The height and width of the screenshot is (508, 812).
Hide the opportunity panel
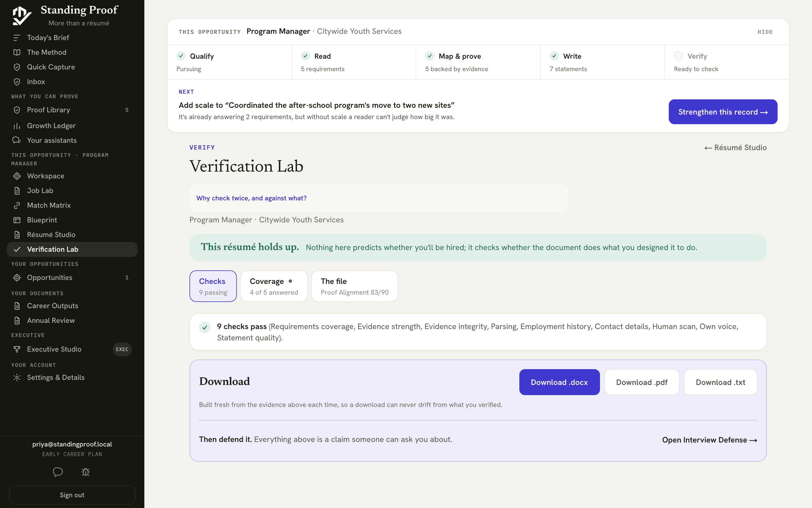click(765, 32)
